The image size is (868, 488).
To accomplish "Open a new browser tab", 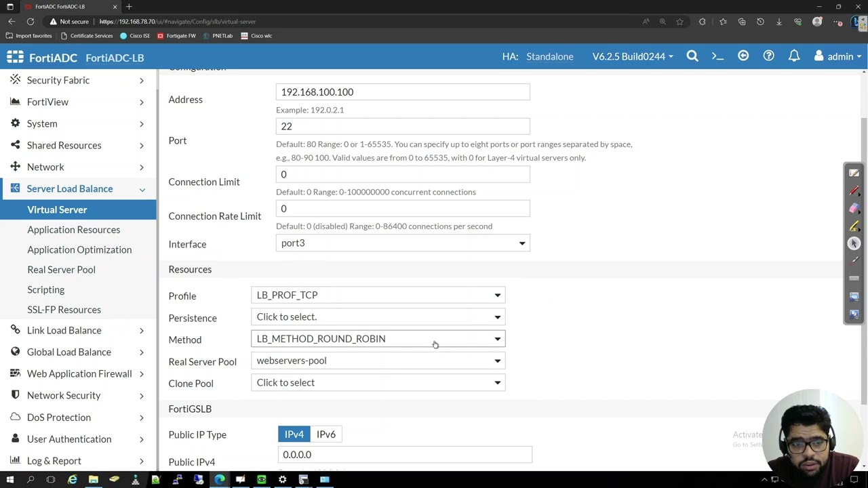I will click(x=129, y=7).
